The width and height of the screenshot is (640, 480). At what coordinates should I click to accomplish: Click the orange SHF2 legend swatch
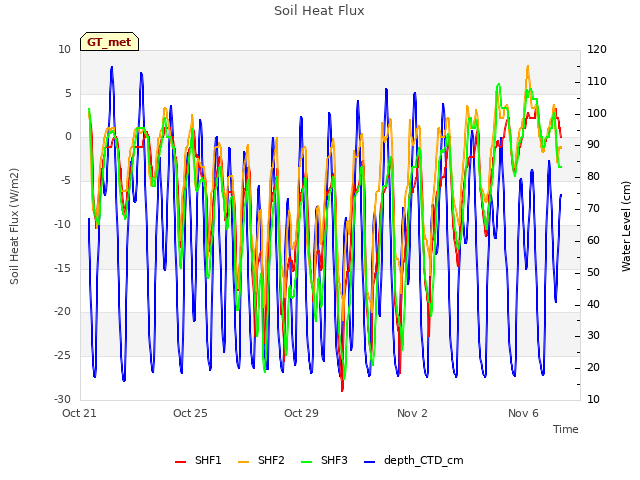(243, 462)
